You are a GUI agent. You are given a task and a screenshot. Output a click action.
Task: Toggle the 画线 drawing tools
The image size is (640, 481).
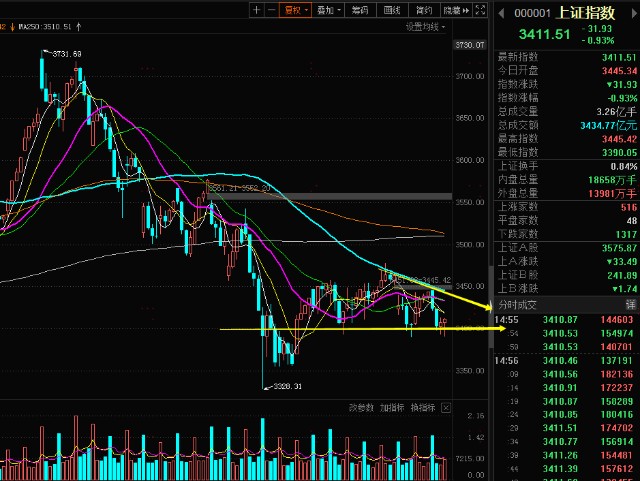click(x=392, y=10)
